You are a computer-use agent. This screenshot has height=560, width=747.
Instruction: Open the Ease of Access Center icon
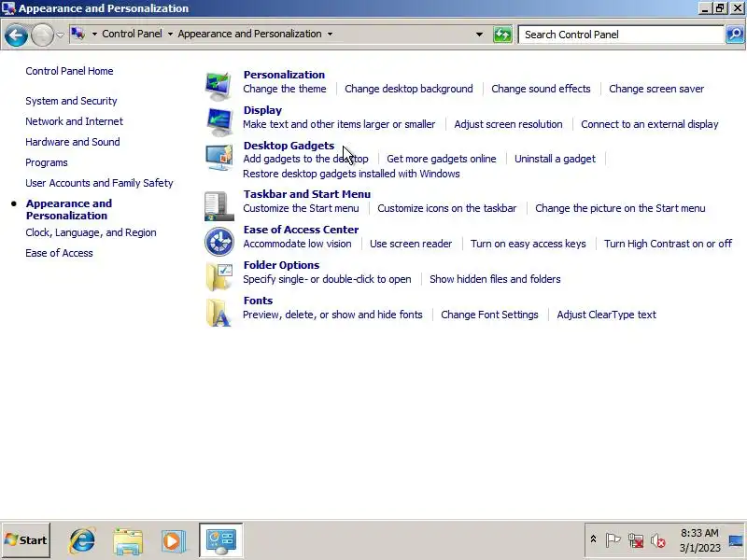coord(219,242)
